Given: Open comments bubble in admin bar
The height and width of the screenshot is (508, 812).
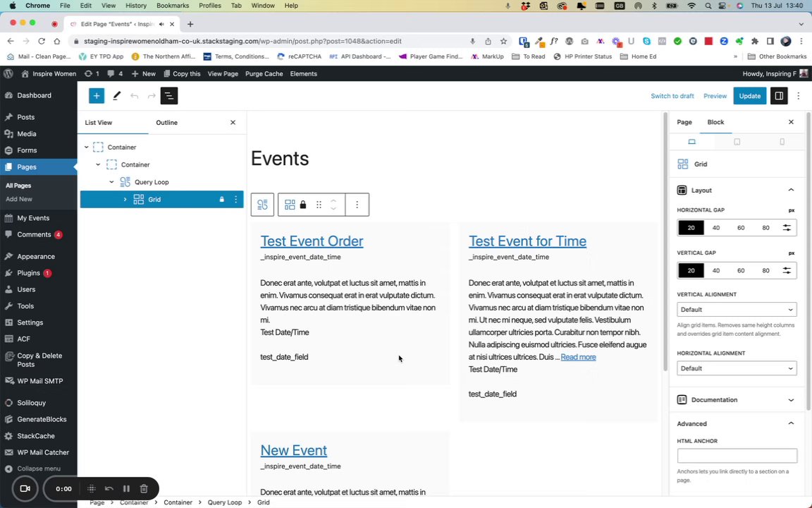Looking at the screenshot, I should coord(115,73).
